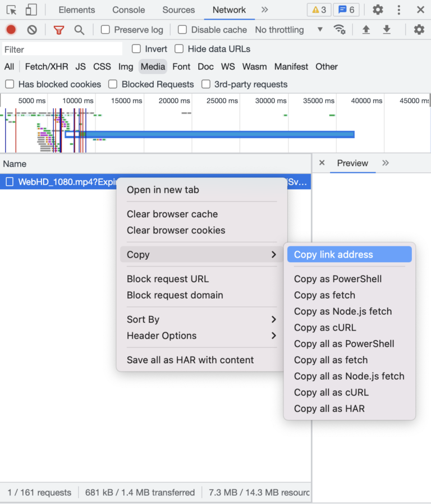Toggle the red filter funnel icon
The height and width of the screenshot is (504, 431).
point(58,30)
